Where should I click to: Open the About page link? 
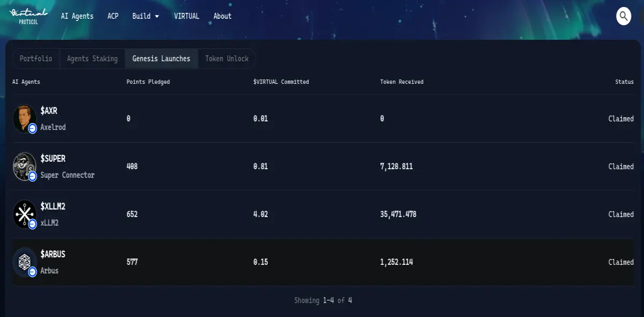222,16
